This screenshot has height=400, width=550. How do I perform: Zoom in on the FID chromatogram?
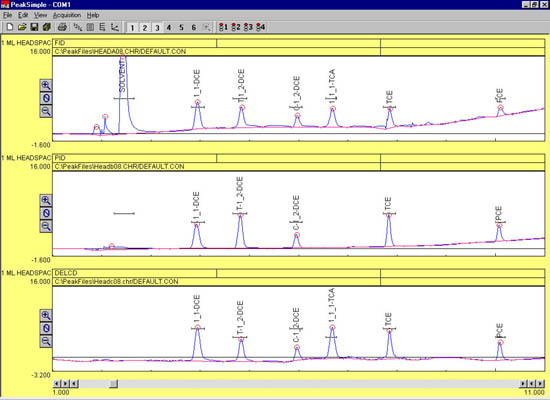click(46, 85)
